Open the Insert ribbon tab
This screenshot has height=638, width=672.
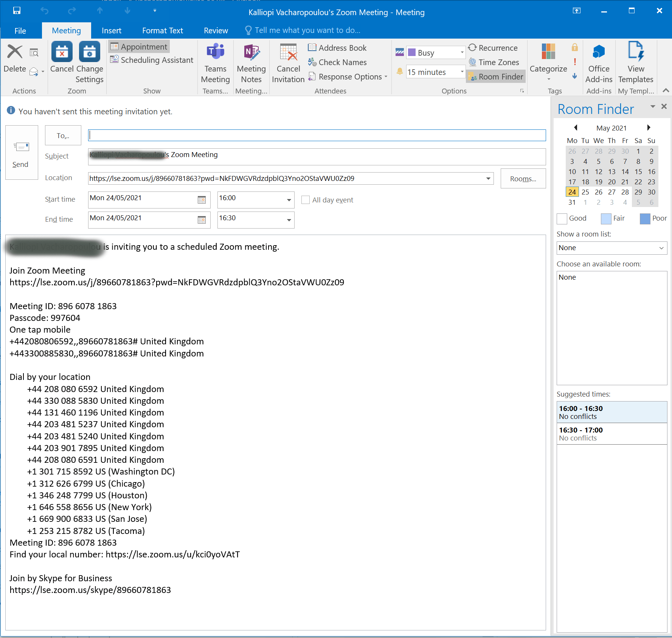point(111,30)
